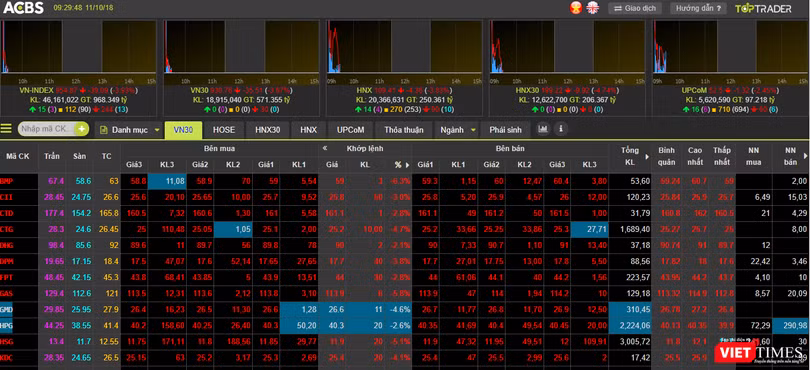Select stock code GAS
This screenshot has height=370, width=810.
coord(7,293)
